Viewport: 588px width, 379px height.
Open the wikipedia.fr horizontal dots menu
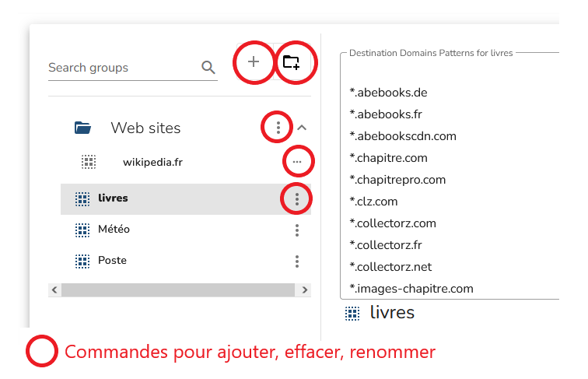[297, 162]
